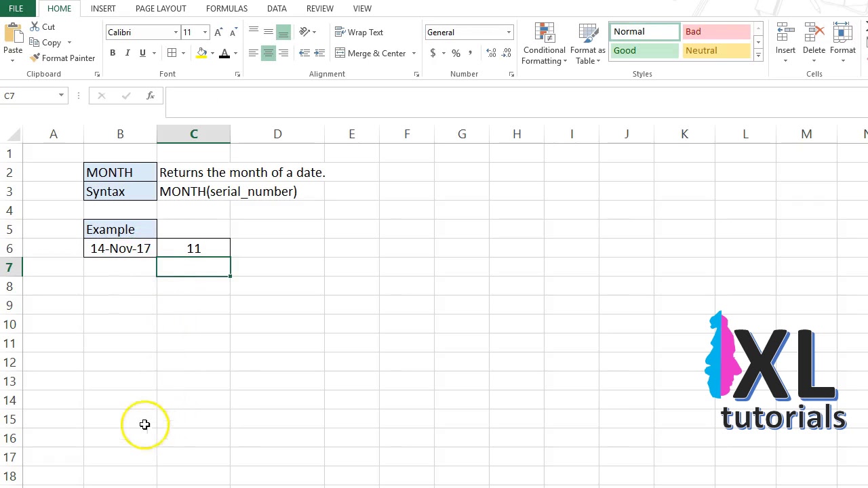Click Decrease Indent icon
Screen dimensions: 868x488
pyautogui.click(x=304, y=53)
